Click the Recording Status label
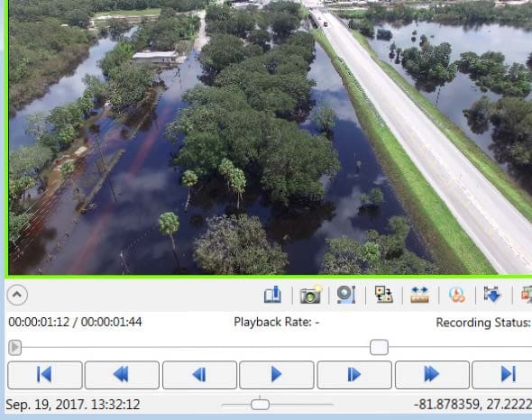Image resolution: width=532 pixels, height=420 pixels. point(483,323)
